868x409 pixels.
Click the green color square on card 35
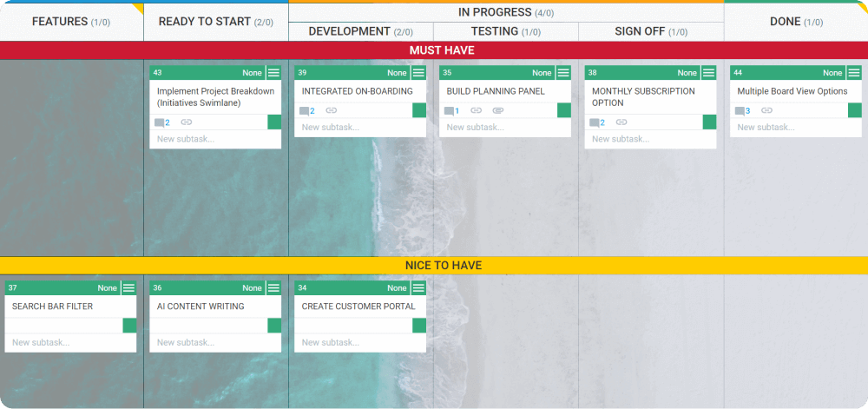tap(564, 110)
